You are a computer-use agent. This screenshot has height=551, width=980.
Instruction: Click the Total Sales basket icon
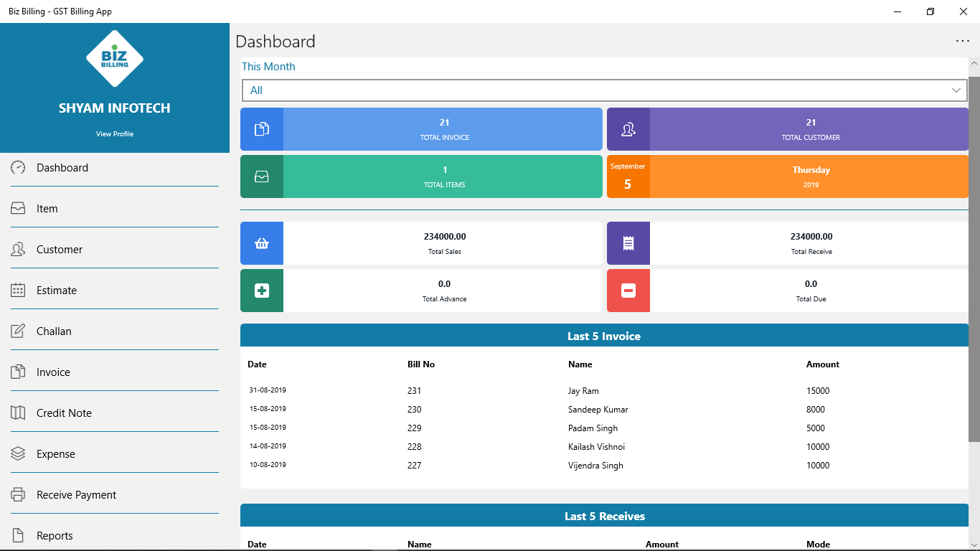click(x=262, y=243)
